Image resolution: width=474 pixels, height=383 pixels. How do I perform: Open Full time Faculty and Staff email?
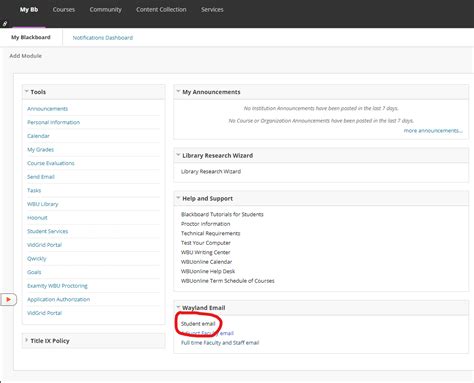click(x=220, y=343)
